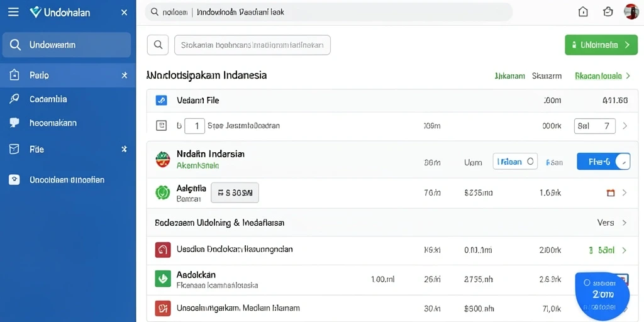Close the Undovhalan sidebar panel
The width and height of the screenshot is (644, 322).
point(124,13)
